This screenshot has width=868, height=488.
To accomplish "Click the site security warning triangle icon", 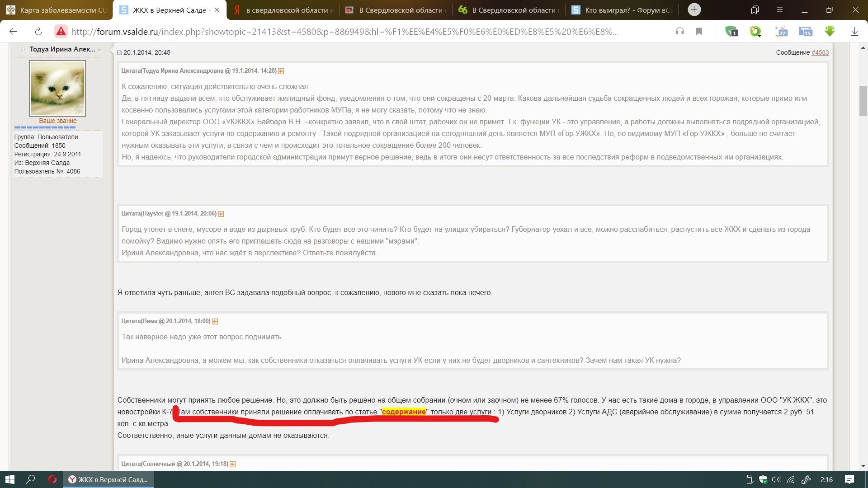I will click(x=61, y=31).
